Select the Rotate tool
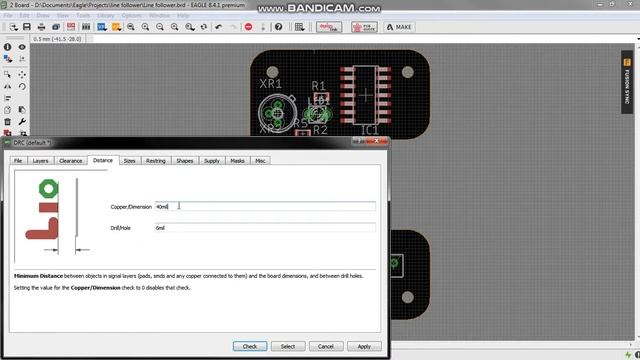The image size is (640, 360). tap(22, 87)
